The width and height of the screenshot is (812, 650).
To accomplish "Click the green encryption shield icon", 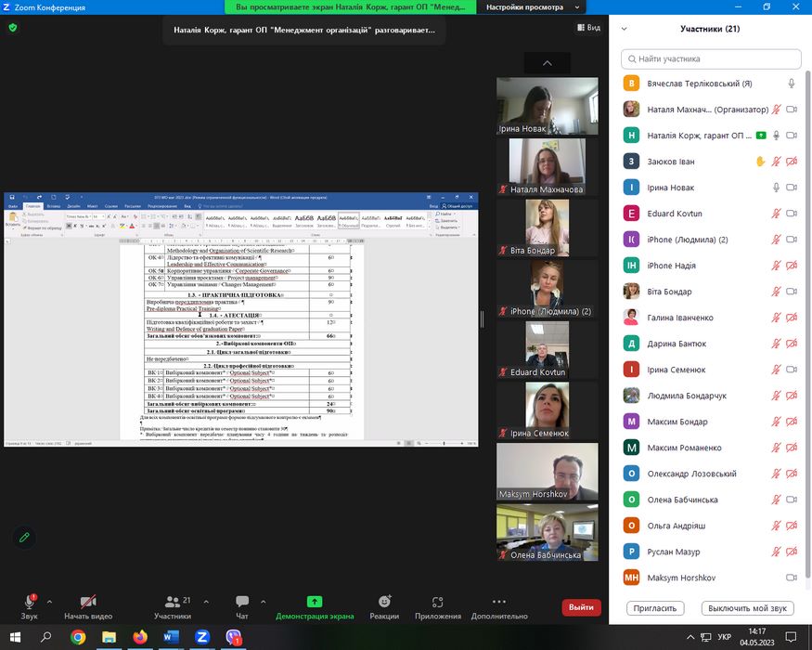I will click(13, 28).
